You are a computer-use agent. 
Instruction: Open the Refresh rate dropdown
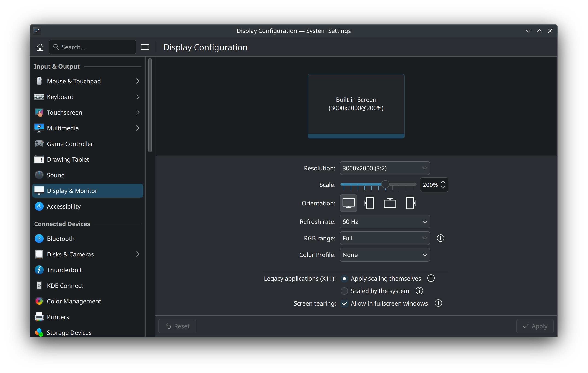click(384, 221)
